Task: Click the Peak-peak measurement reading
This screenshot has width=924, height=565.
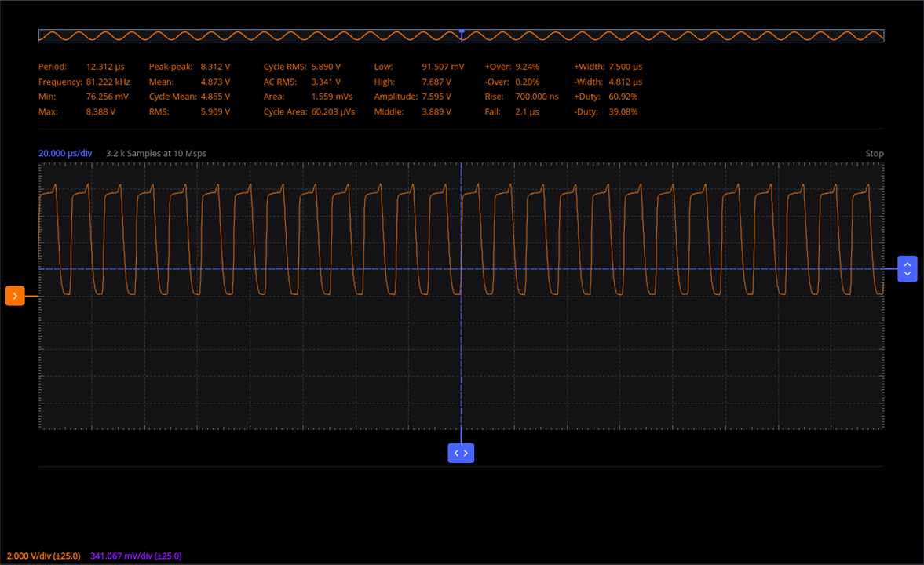Action: point(215,67)
